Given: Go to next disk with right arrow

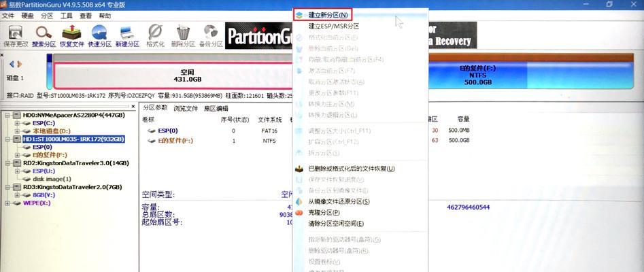Looking at the screenshot, I should 19,64.
